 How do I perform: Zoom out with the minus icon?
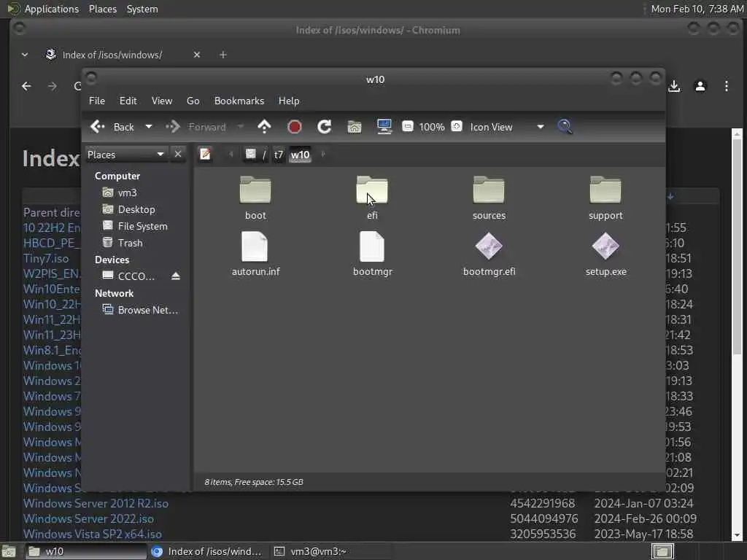click(x=407, y=126)
